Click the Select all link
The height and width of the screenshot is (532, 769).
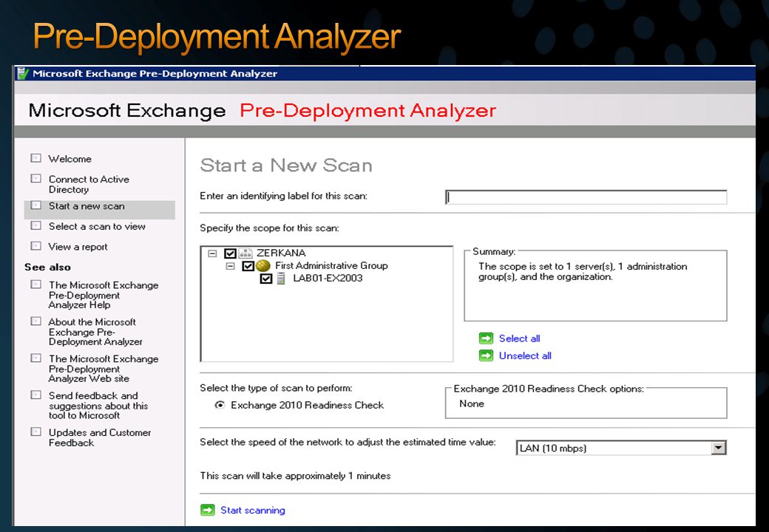[519, 338]
